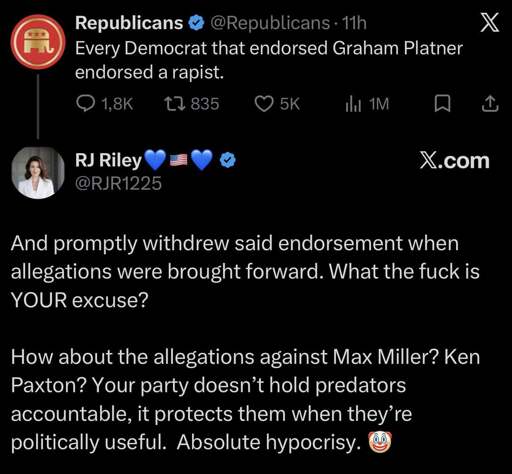Click the share upload icon

(x=490, y=104)
